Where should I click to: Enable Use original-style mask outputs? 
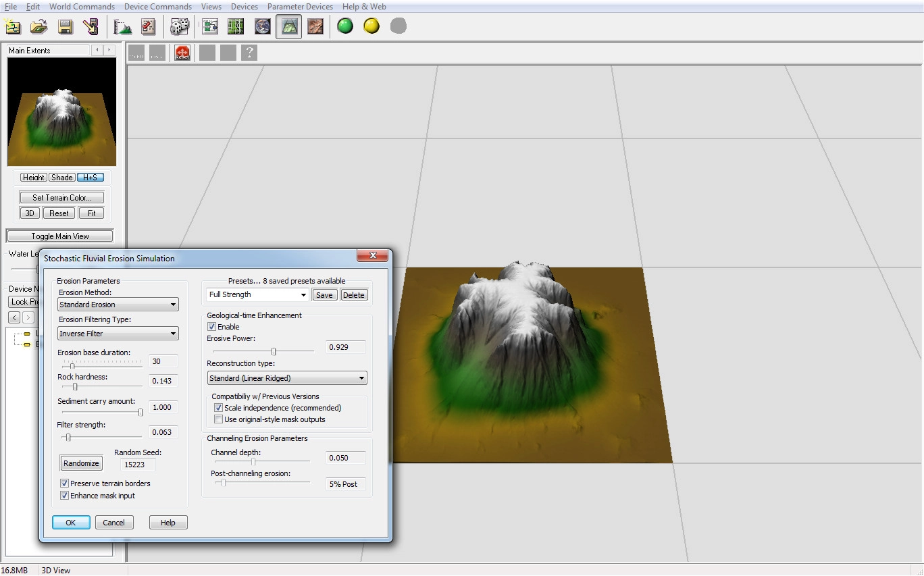click(218, 419)
